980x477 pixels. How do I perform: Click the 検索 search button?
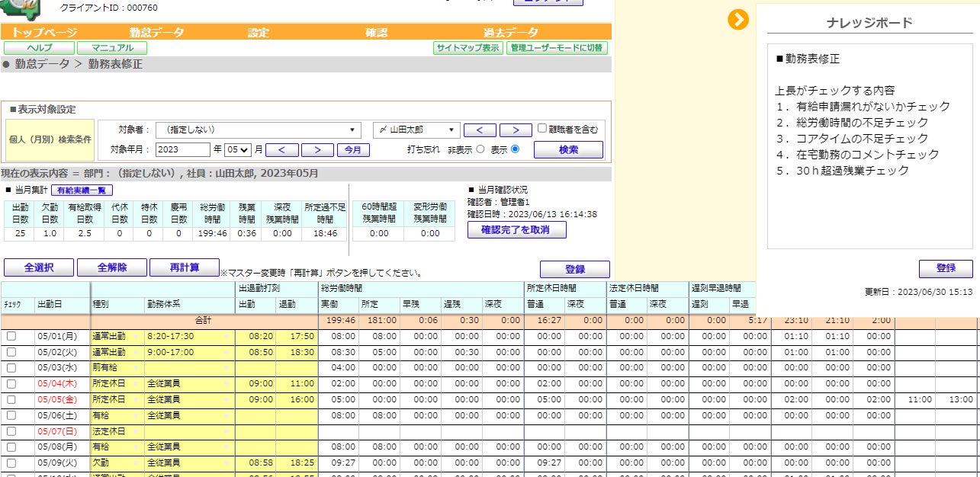click(568, 150)
